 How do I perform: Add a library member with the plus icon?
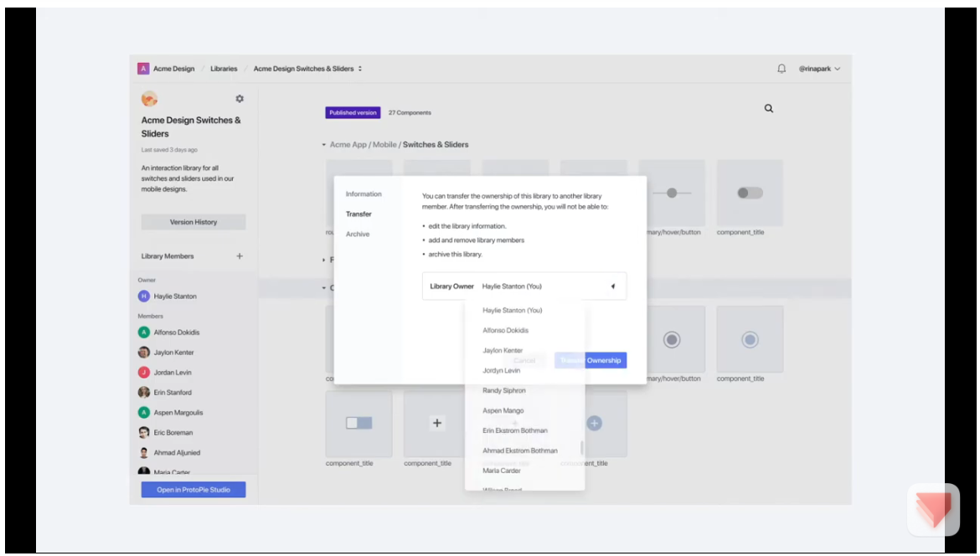(x=240, y=256)
